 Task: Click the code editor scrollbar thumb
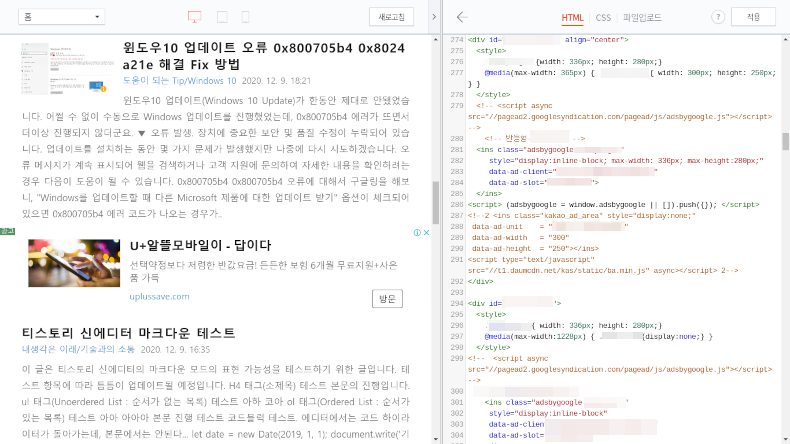pos(785,142)
